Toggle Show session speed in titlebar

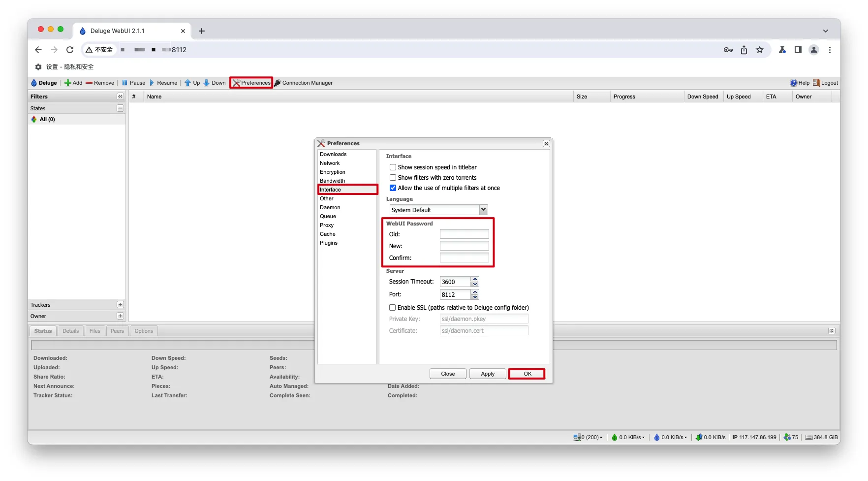point(393,167)
